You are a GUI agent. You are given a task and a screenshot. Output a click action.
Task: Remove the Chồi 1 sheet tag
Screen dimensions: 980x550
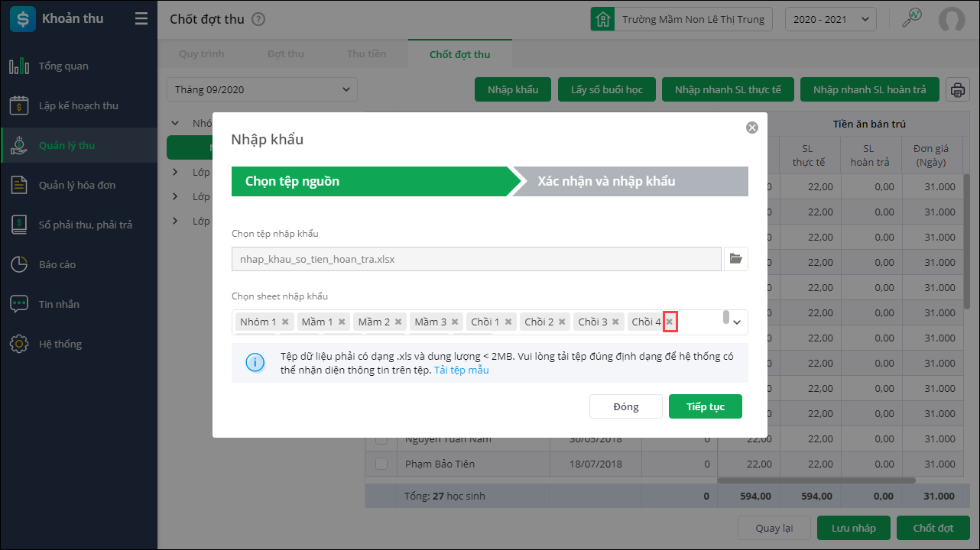(508, 322)
